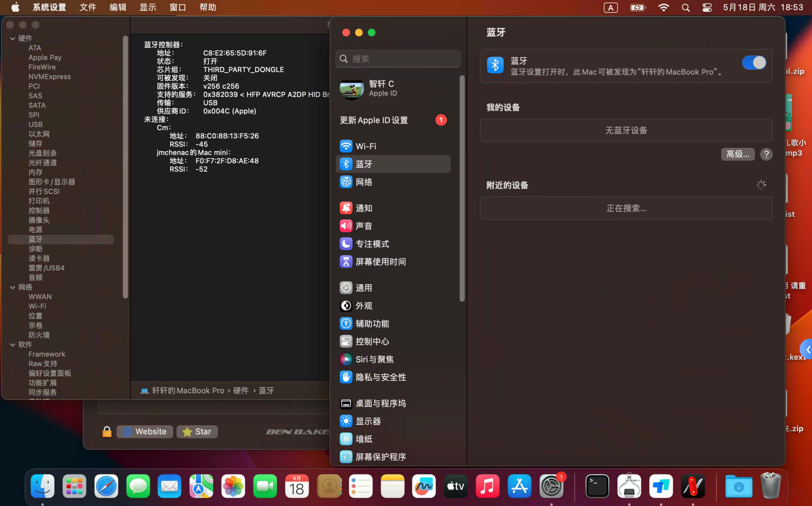Open 屏幕使用时间 settings
Image resolution: width=812 pixels, height=506 pixels.
pyautogui.click(x=380, y=262)
